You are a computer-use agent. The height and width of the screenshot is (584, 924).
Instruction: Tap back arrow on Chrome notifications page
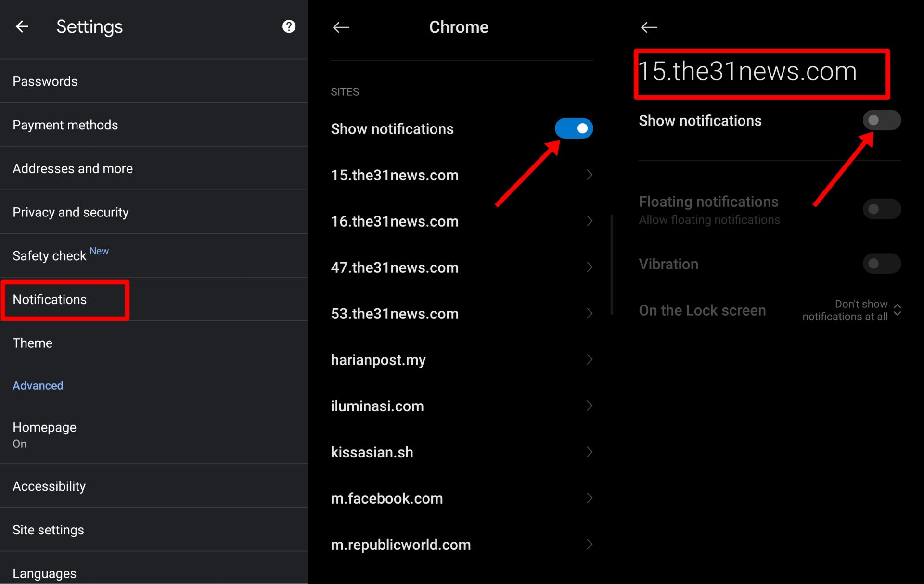[x=341, y=27]
